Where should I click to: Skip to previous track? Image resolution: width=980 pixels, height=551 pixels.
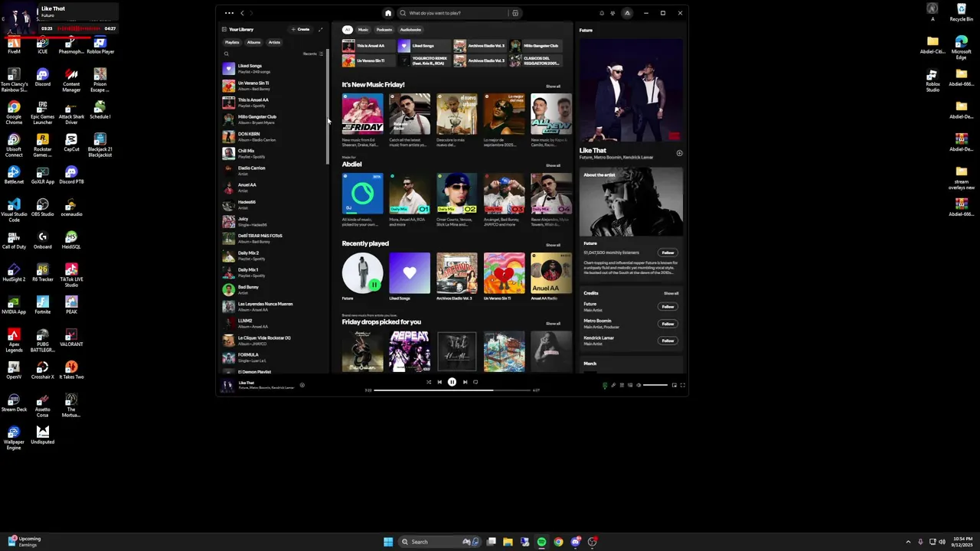439,382
